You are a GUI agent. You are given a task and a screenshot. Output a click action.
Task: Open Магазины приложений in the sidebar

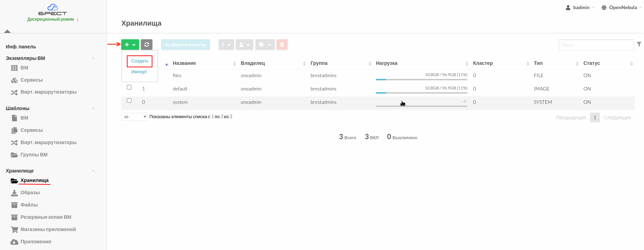tap(48, 229)
